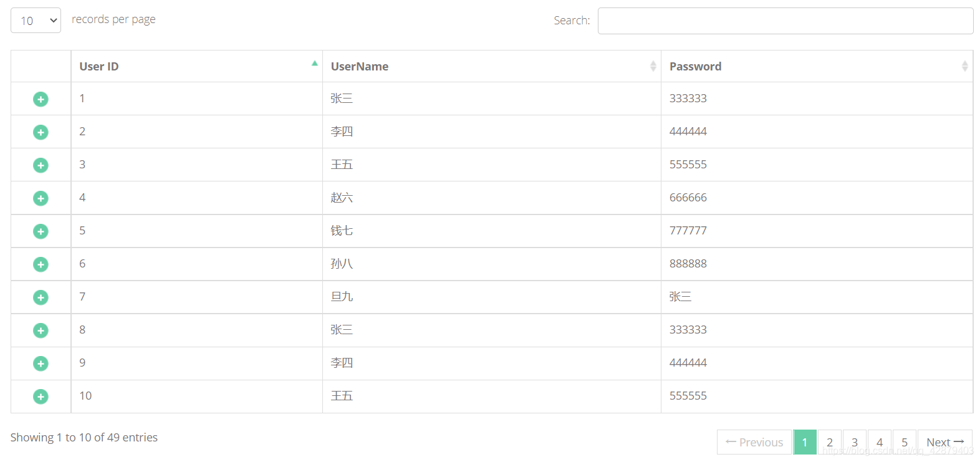
Task: Click UserName cell 钱七
Action: coord(491,231)
